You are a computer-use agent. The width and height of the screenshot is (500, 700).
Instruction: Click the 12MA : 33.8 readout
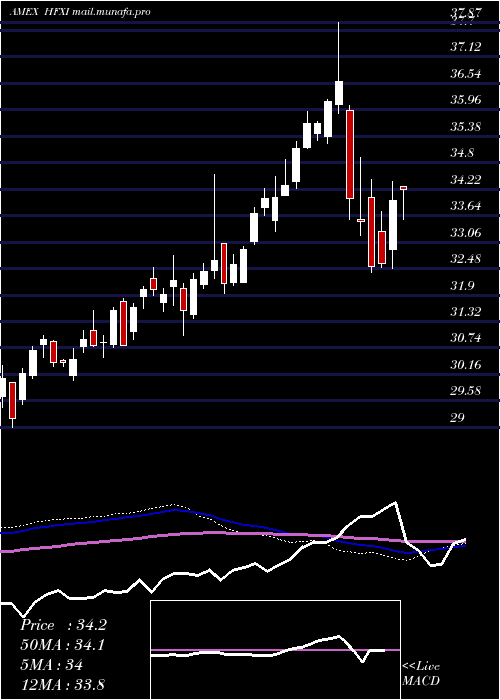(x=62, y=684)
